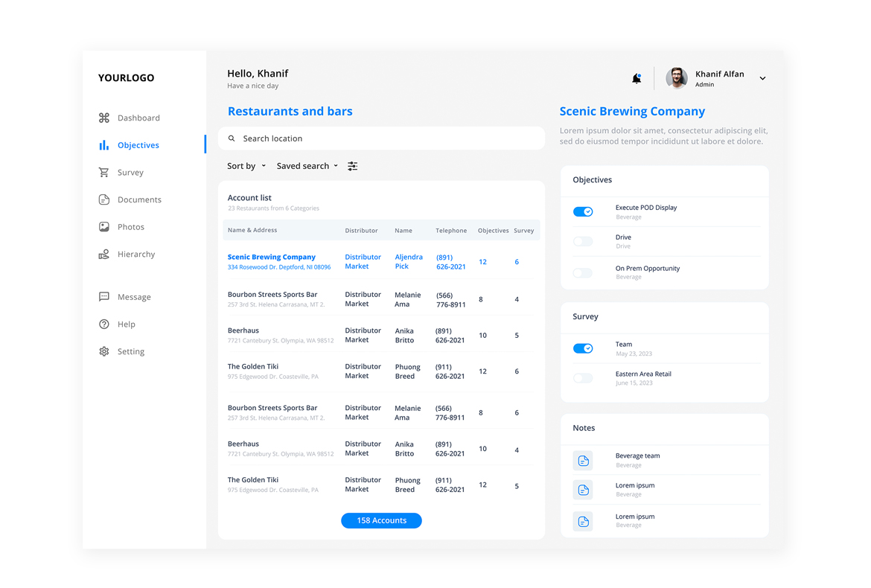Enable the Drive objective toggle
This screenshot has width=871, height=588.
[583, 241]
